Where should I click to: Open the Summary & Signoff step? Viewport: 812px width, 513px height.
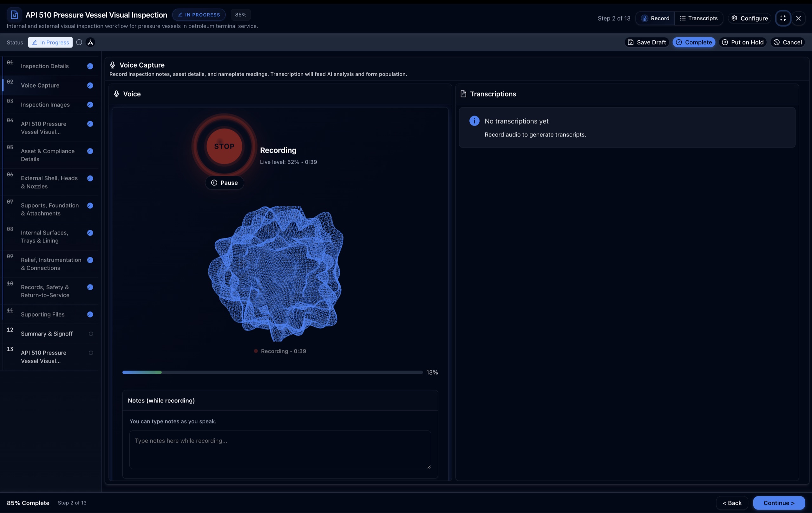(x=50, y=333)
